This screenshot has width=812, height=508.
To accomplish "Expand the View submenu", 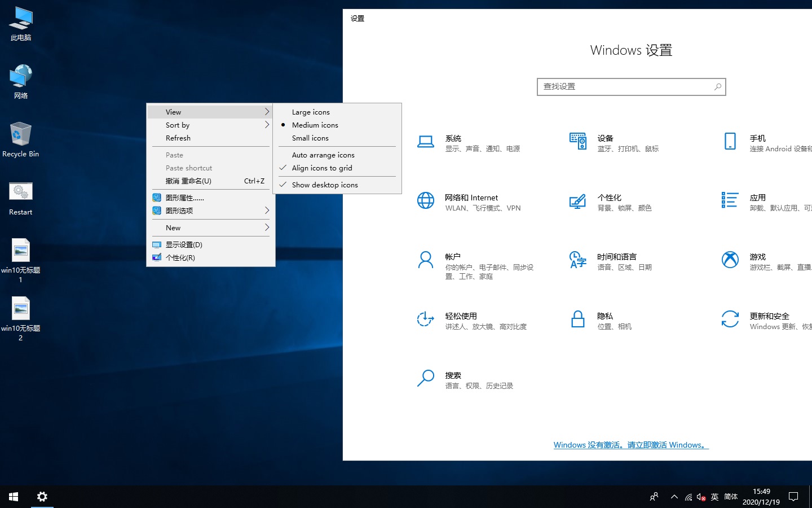I will 210,112.
